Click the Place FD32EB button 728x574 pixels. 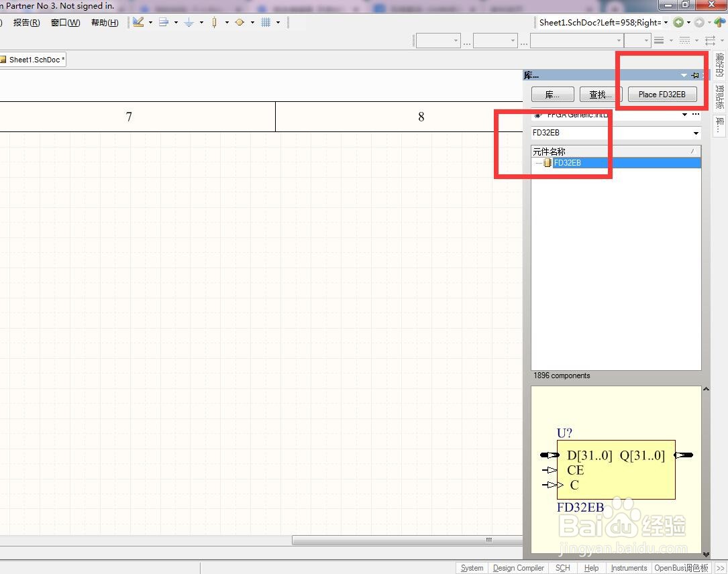click(662, 94)
